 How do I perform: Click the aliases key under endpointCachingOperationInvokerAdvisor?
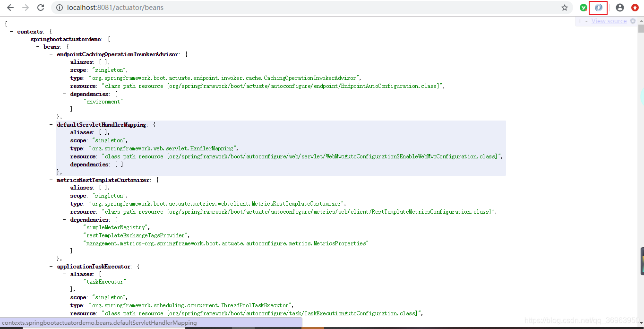[81, 62]
